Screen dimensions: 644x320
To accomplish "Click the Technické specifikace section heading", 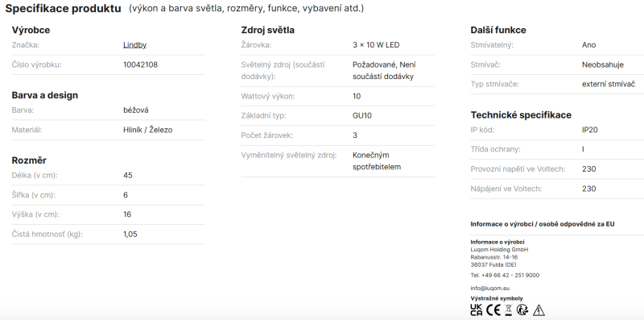I will click(521, 114).
